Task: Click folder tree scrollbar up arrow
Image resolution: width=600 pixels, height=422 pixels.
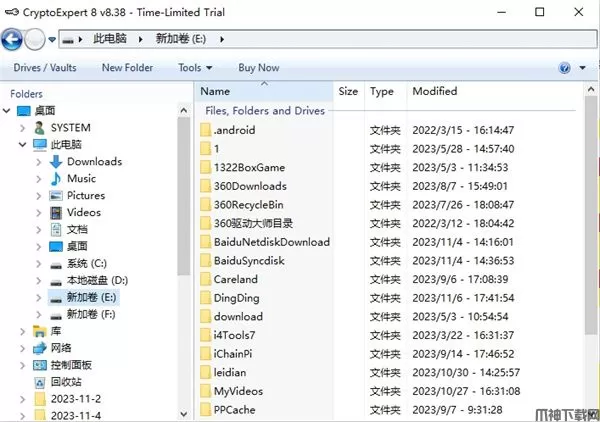Action: 184,111
